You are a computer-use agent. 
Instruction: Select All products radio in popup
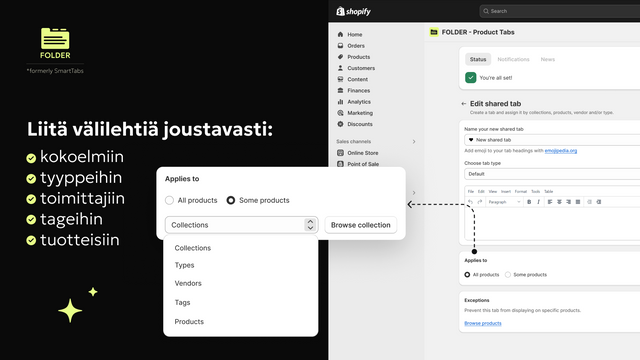[x=169, y=200]
